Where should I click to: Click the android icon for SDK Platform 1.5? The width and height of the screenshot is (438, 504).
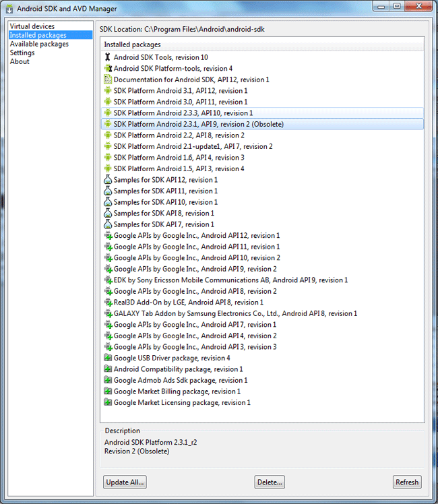[x=108, y=168]
